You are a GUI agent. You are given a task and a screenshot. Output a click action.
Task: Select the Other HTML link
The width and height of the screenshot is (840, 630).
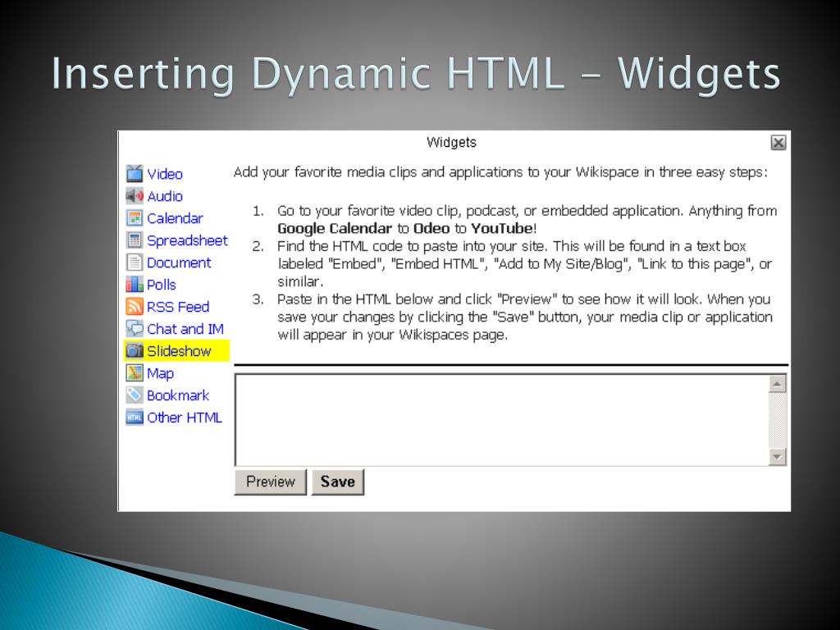(x=185, y=418)
